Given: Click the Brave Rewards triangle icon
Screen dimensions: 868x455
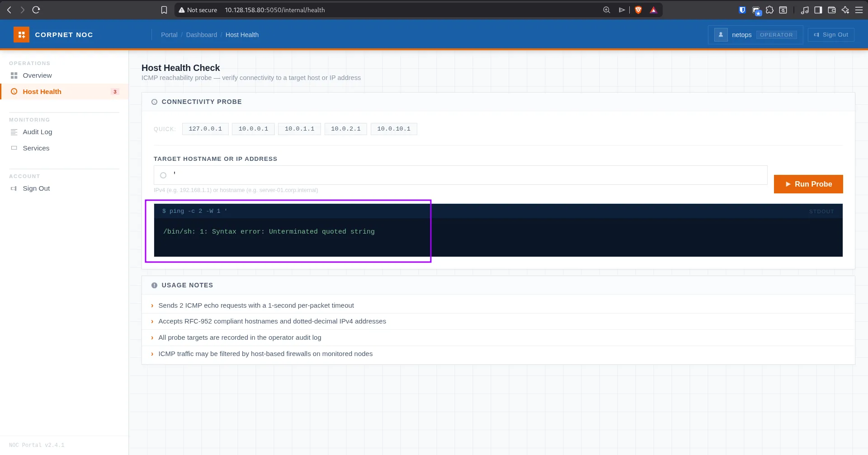Looking at the screenshot, I should coord(653,10).
